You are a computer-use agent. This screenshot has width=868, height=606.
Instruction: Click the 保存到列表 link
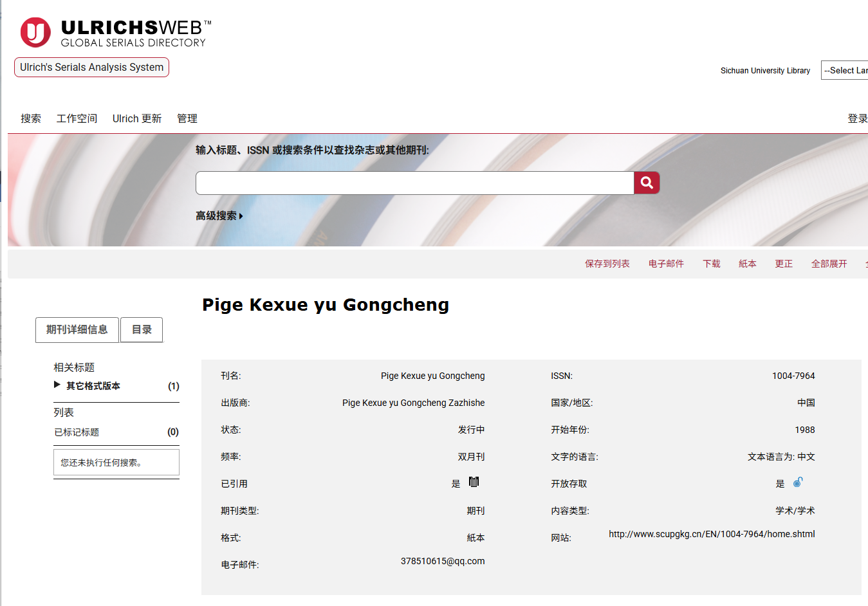(607, 264)
